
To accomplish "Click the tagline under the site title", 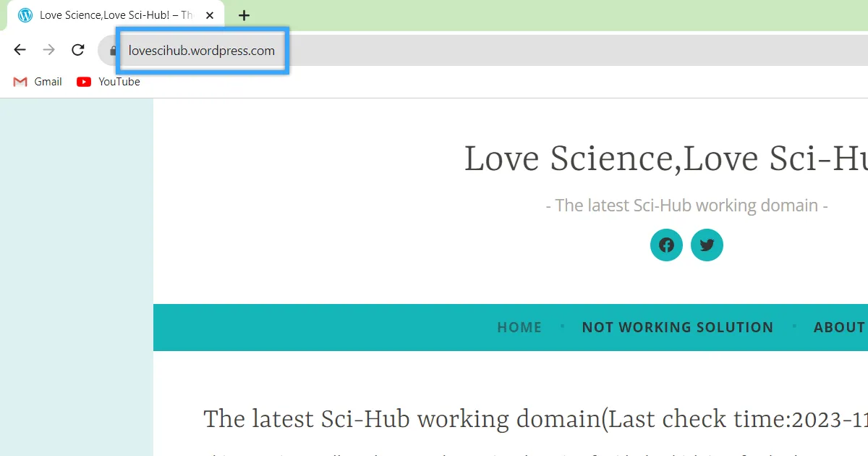I will point(686,206).
